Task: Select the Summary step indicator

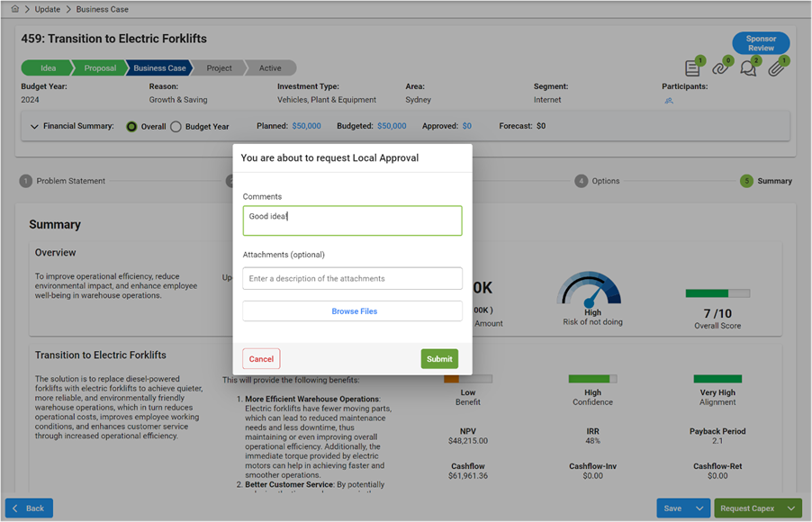Action: [x=746, y=180]
